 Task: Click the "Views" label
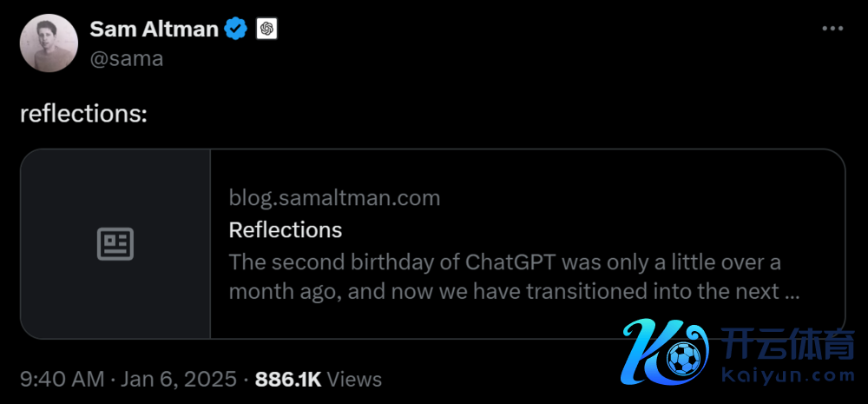coord(354,380)
